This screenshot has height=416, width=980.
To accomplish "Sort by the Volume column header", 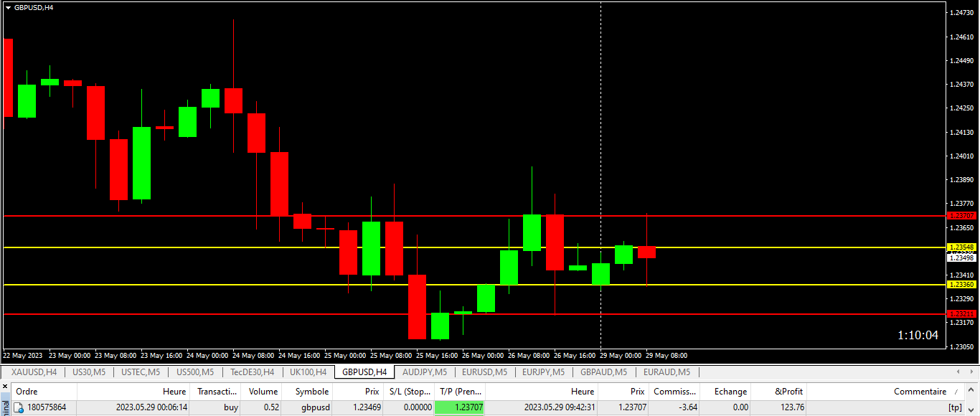I will tap(261, 392).
